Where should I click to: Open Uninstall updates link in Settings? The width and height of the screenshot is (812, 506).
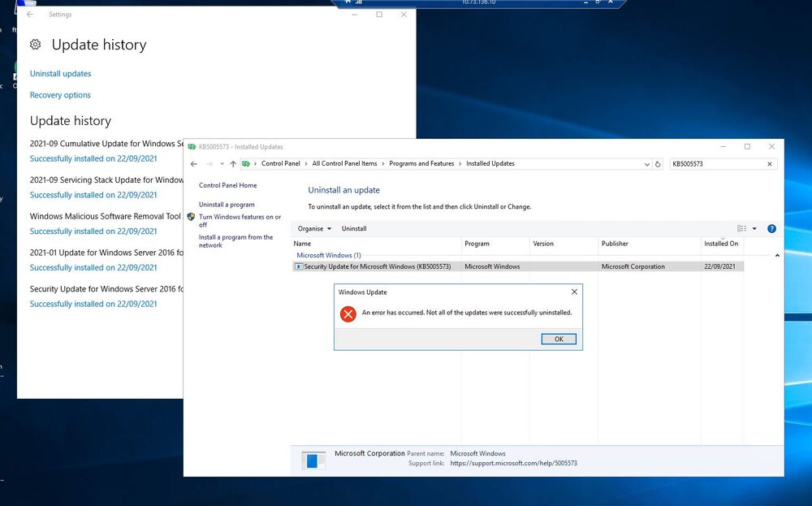pyautogui.click(x=60, y=74)
